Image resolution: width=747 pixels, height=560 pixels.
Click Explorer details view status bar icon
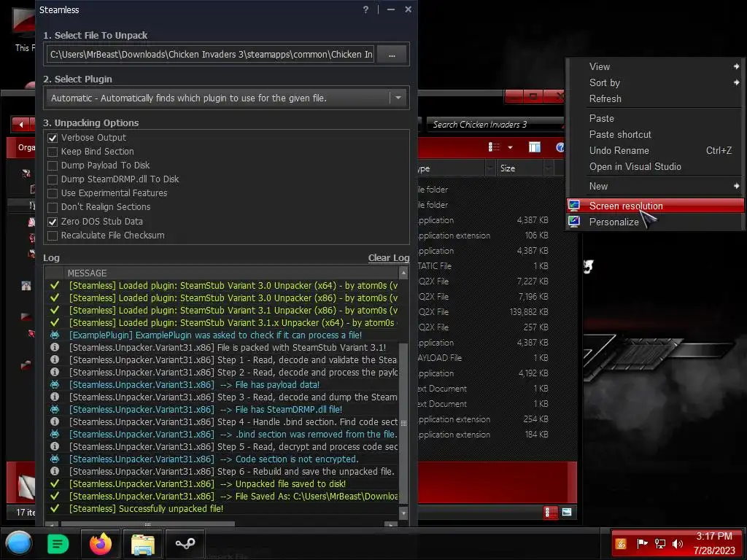click(550, 513)
